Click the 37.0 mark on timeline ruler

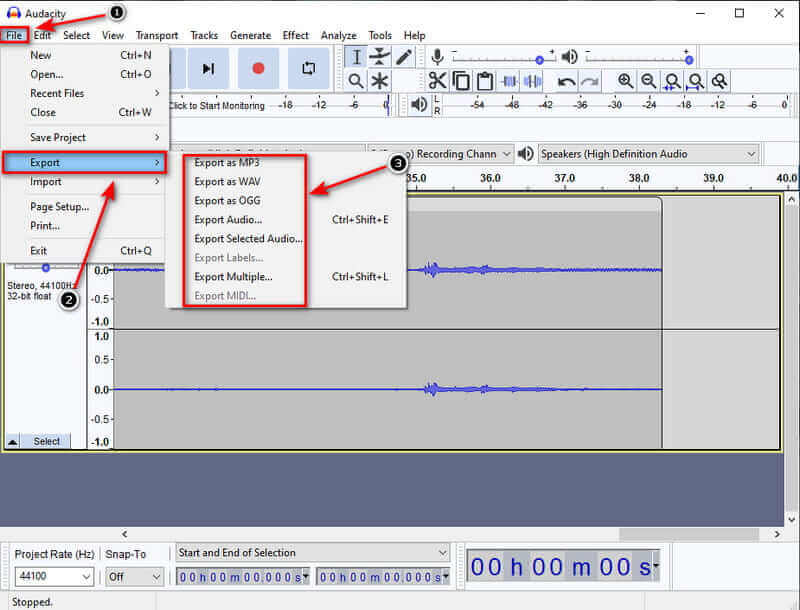(564, 179)
